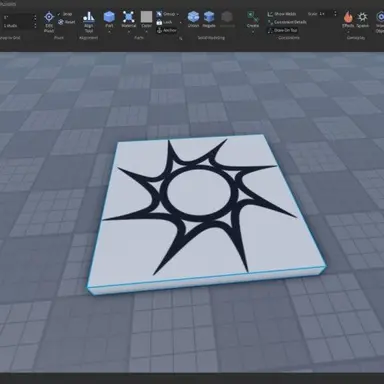
Task: Click the grayed-out Separate icon
Action: pyautogui.click(x=227, y=17)
